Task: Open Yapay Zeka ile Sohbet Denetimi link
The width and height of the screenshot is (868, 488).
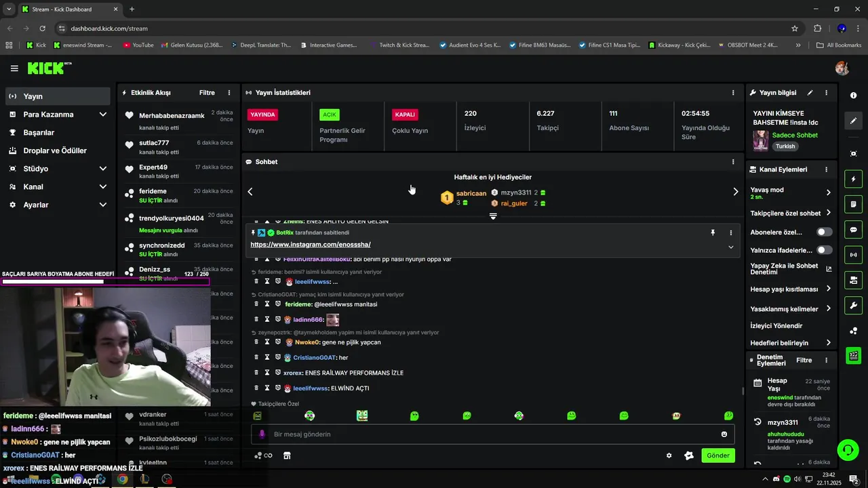Action: click(791, 269)
